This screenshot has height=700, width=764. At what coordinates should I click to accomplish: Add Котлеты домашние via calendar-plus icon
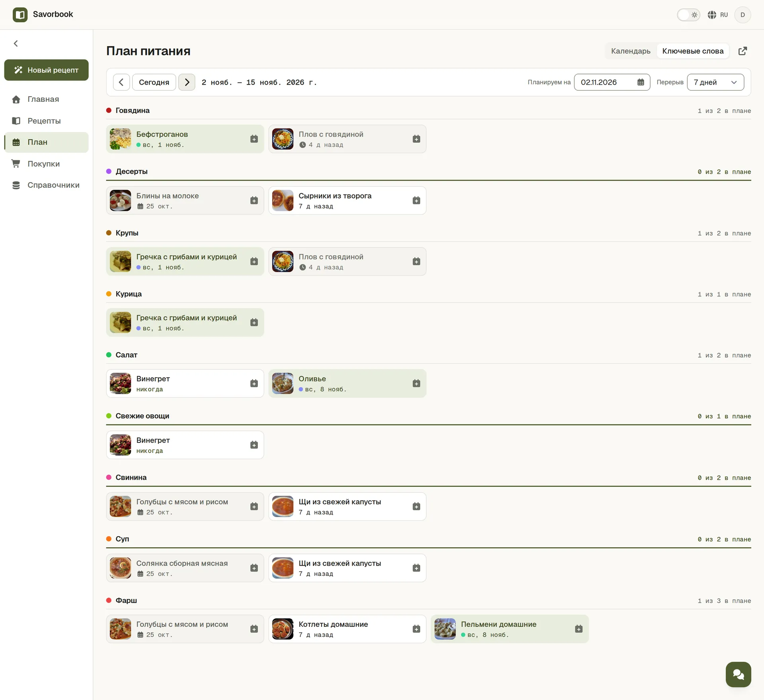(417, 629)
